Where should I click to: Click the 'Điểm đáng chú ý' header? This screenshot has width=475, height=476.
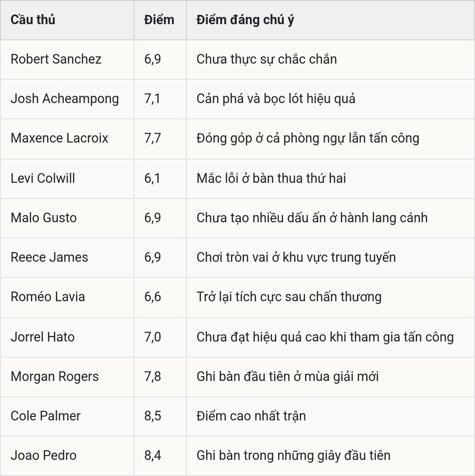(245, 20)
